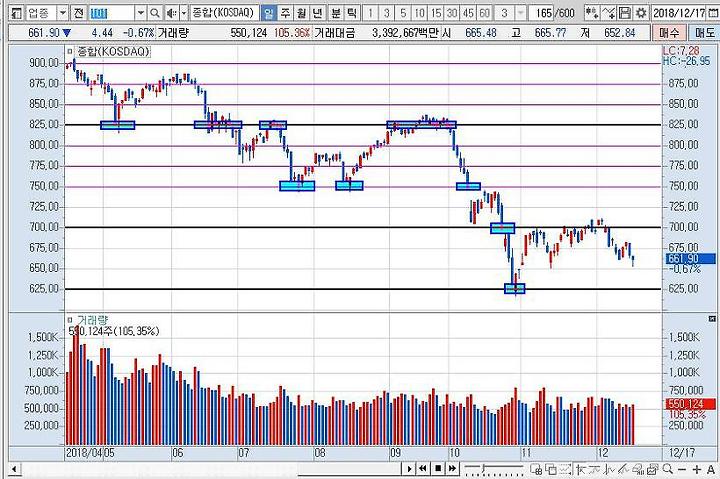Select the 일 (daily) period tab
Image resolution: width=720 pixels, height=479 pixels.
pyautogui.click(x=268, y=13)
